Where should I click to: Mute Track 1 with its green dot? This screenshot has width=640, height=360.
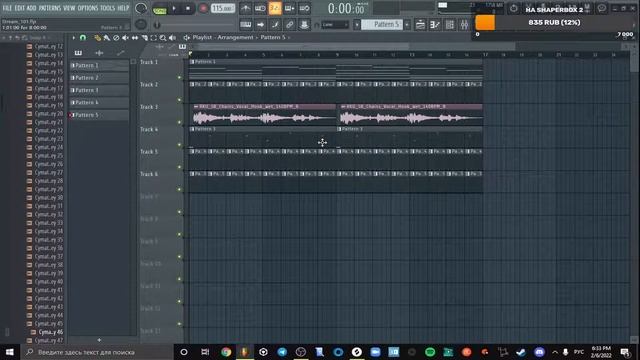pyautogui.click(x=179, y=77)
